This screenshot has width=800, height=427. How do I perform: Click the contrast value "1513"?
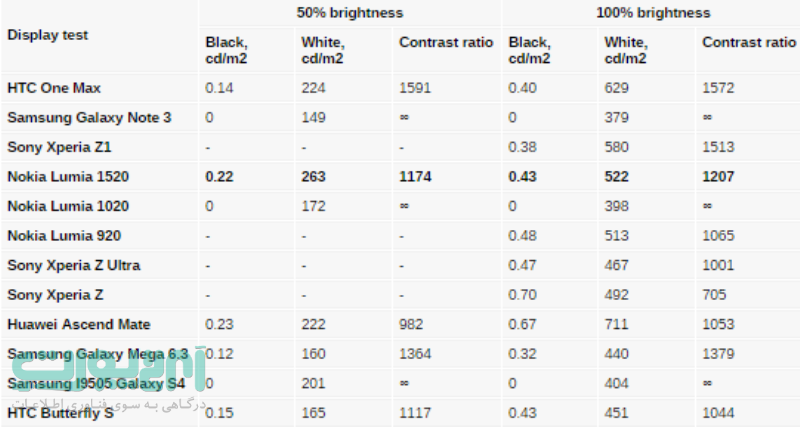[x=718, y=147]
